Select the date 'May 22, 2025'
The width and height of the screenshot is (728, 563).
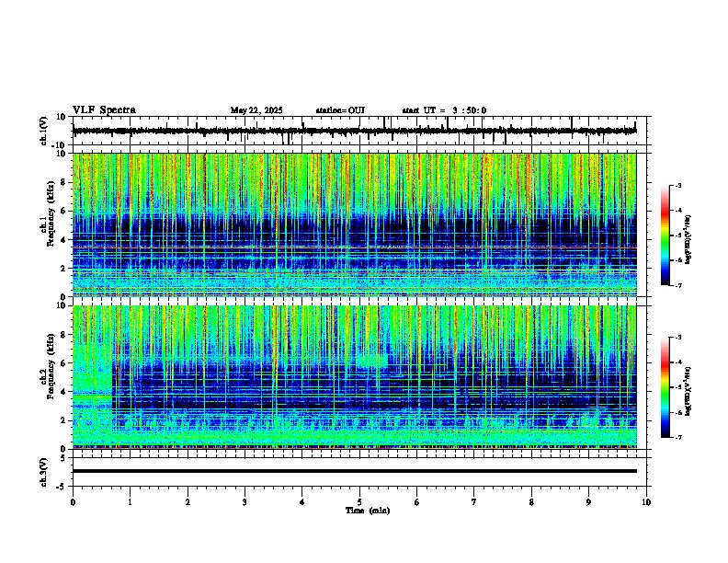(256, 110)
